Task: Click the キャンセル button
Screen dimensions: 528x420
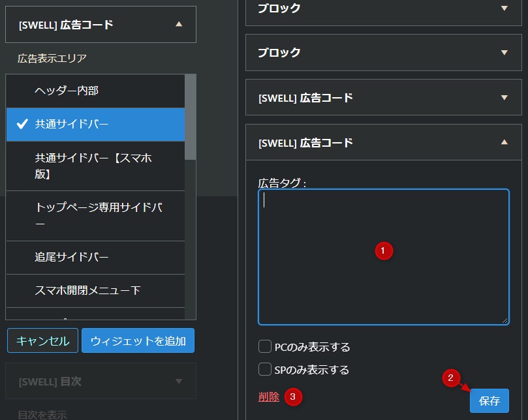Action: [42, 340]
